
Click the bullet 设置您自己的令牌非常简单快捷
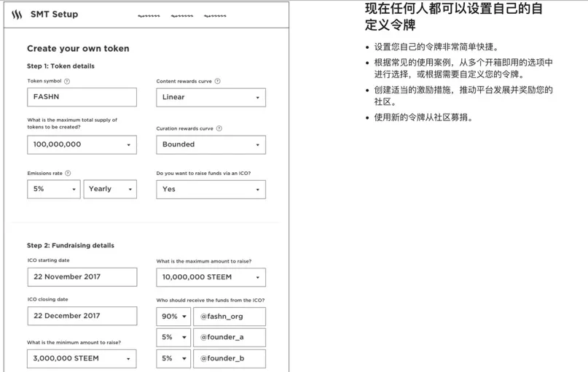437,47
